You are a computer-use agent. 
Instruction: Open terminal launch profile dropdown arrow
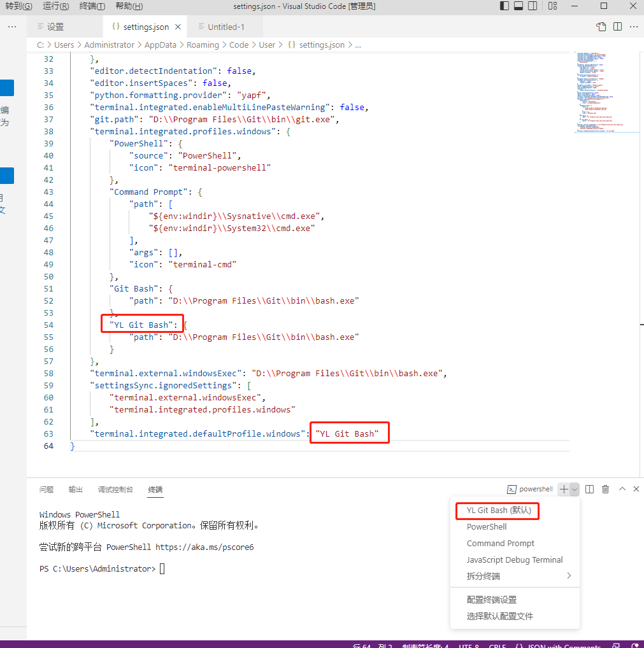pyautogui.click(x=575, y=490)
